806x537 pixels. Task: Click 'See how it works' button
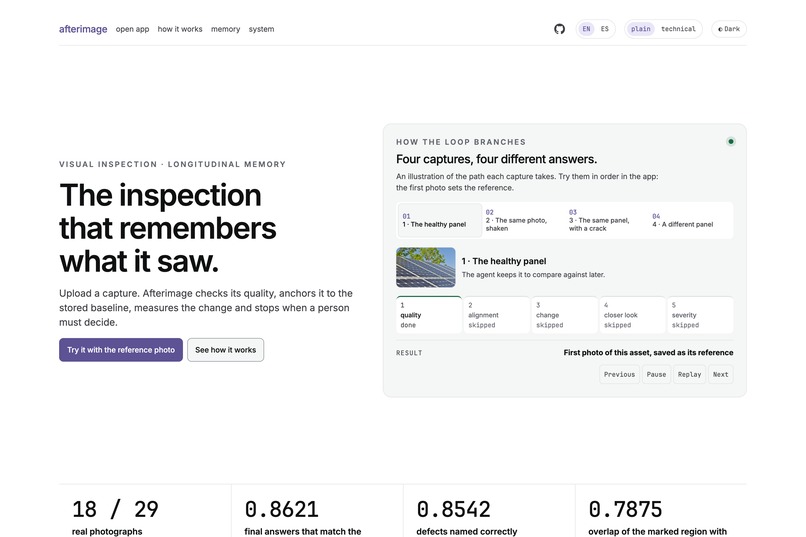point(226,350)
